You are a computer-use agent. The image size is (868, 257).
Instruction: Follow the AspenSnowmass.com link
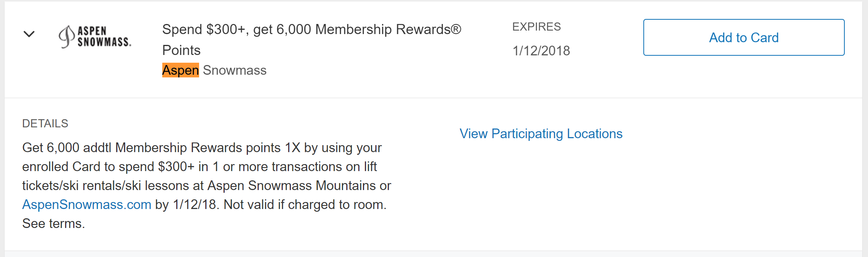(x=87, y=204)
